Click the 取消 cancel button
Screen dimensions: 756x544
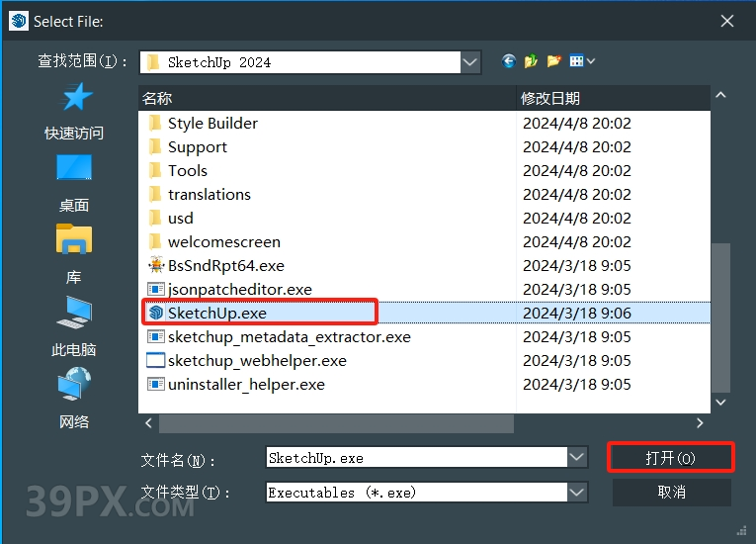coord(672,492)
